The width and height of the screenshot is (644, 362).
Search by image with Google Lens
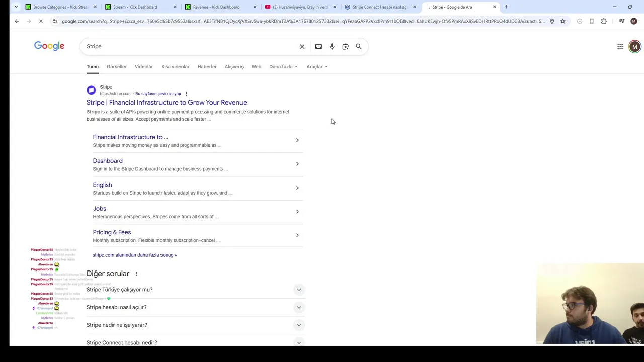click(345, 46)
